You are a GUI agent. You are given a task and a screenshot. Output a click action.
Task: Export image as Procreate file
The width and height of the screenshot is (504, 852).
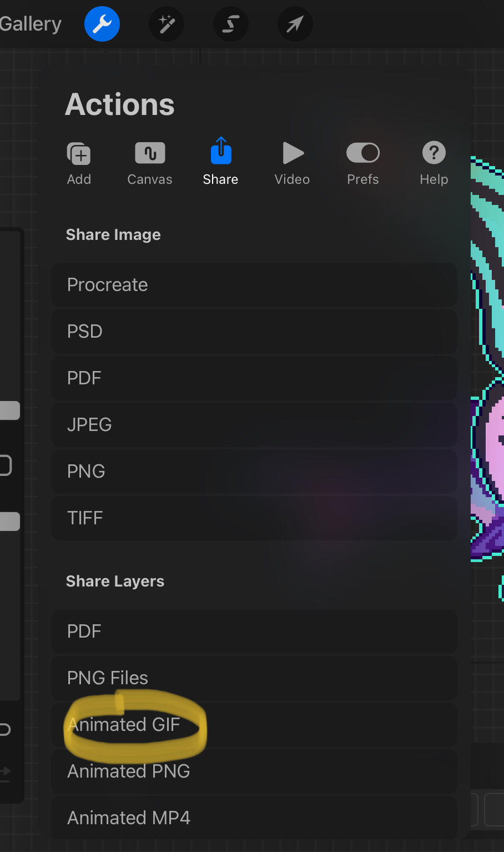254,285
